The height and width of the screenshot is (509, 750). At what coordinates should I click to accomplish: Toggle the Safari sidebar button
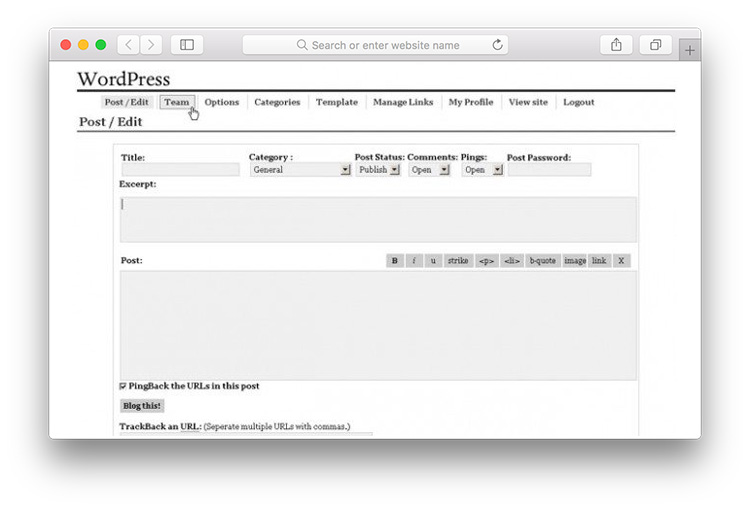187,45
